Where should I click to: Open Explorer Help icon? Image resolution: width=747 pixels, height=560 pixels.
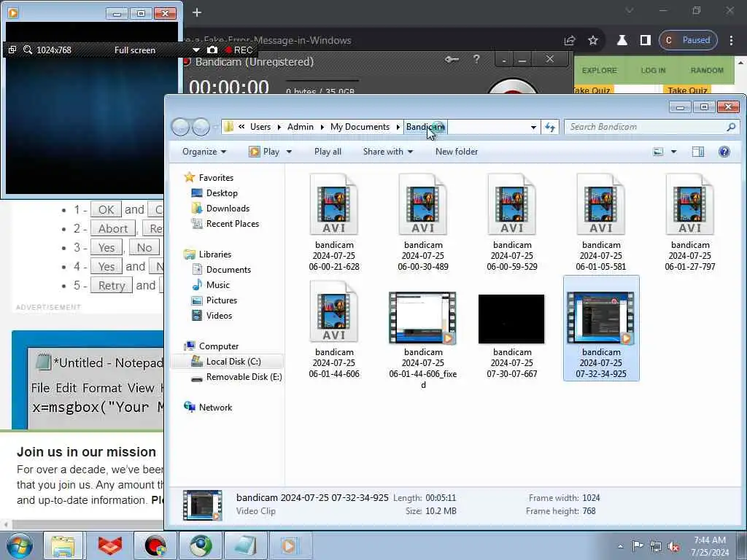(724, 152)
